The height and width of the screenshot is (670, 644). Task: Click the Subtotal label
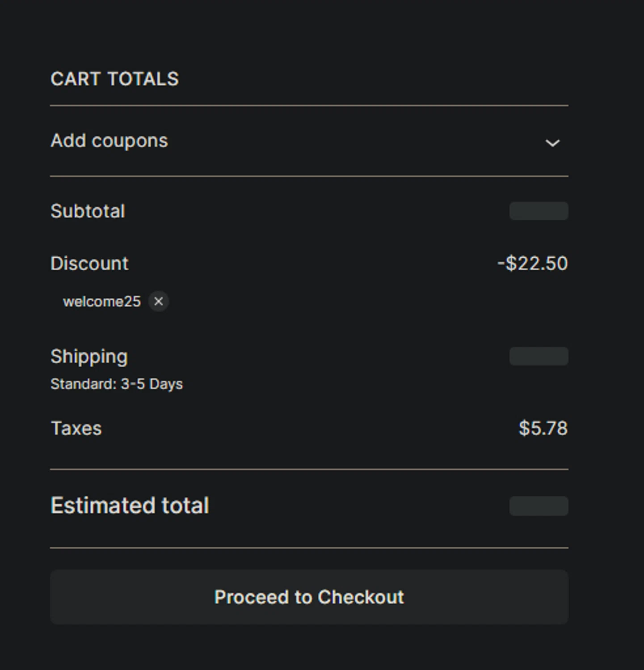tap(88, 211)
